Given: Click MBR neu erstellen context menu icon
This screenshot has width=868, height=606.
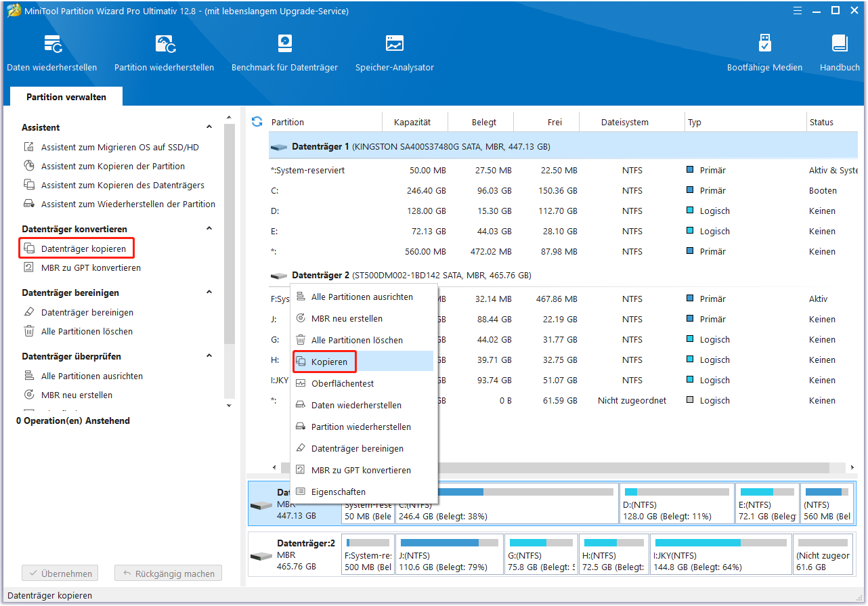Looking at the screenshot, I should [x=301, y=318].
